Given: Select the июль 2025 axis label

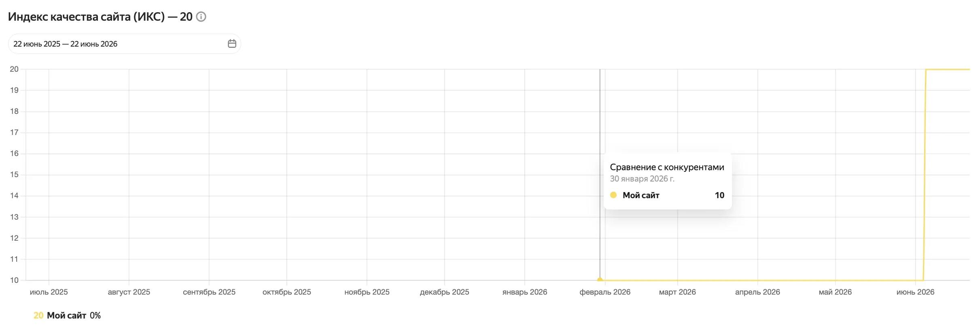Looking at the screenshot, I should coord(49,292).
